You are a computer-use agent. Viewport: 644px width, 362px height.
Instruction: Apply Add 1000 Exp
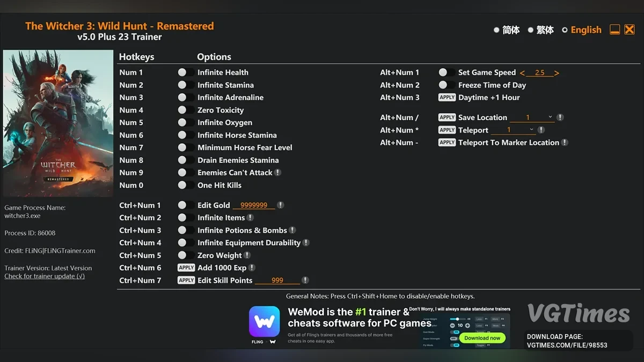186,268
